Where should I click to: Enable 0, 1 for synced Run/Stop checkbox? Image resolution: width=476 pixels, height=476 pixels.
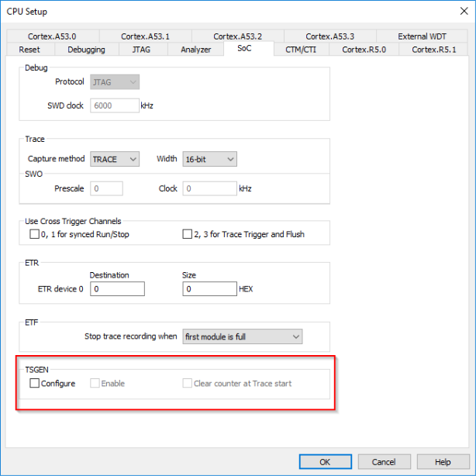34,234
